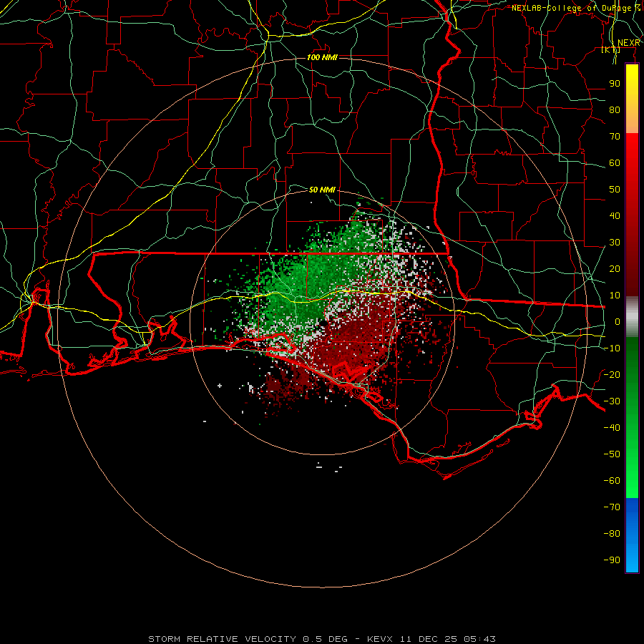Click the KT units label above color bar
This screenshot has width=644, height=644.
[611, 50]
